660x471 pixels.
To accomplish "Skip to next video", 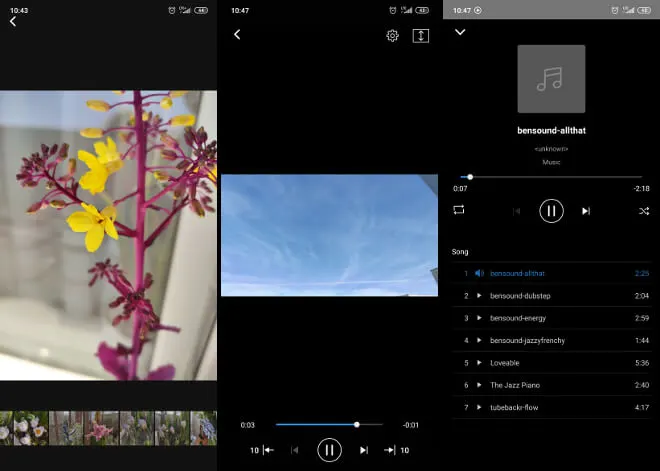I will tap(363, 450).
